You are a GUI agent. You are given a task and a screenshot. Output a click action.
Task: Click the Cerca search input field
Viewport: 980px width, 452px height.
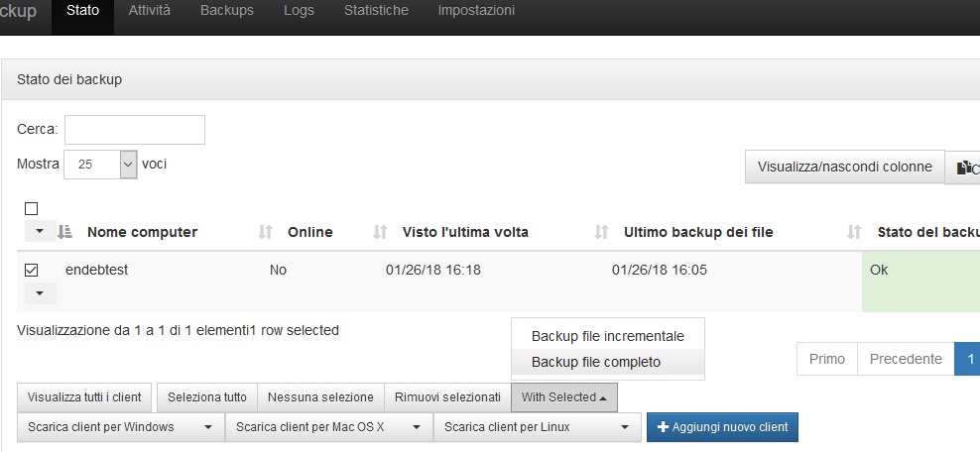click(135, 130)
